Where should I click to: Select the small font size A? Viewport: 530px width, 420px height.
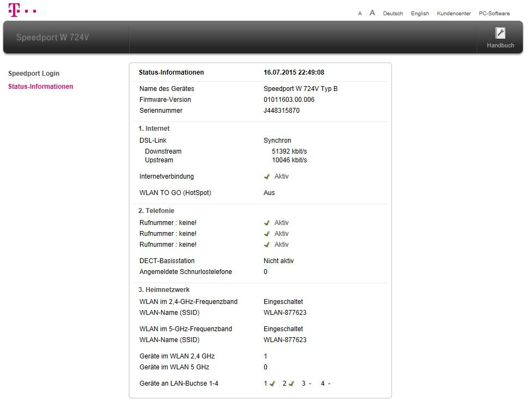pyautogui.click(x=360, y=14)
